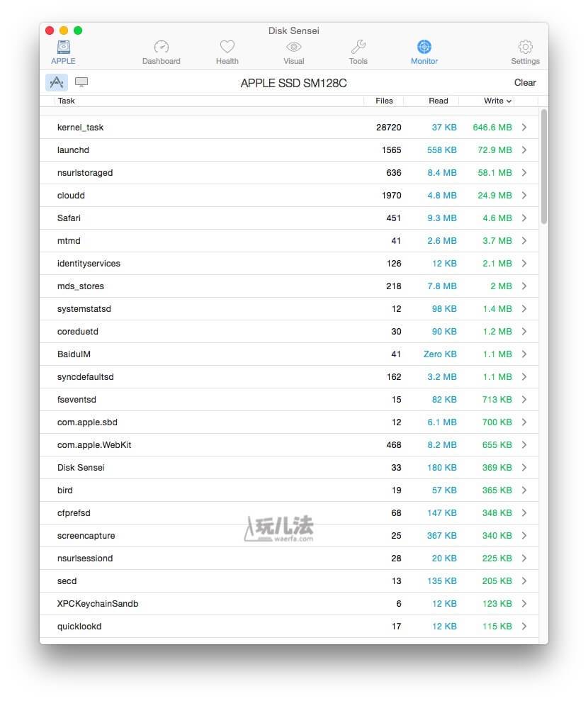The image size is (588, 701).
Task: Sort by Write column arrow
Action: click(509, 101)
